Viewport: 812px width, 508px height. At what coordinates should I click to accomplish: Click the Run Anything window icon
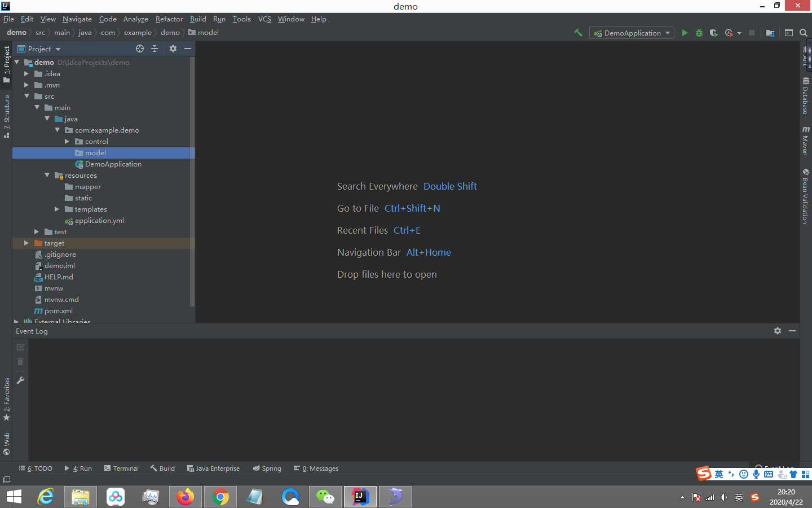789,33
